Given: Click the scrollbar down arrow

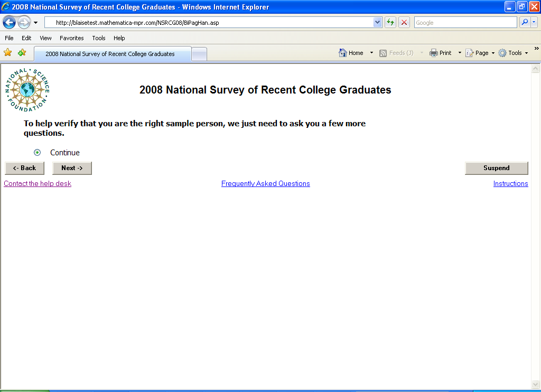Looking at the screenshot, I should (x=536, y=384).
